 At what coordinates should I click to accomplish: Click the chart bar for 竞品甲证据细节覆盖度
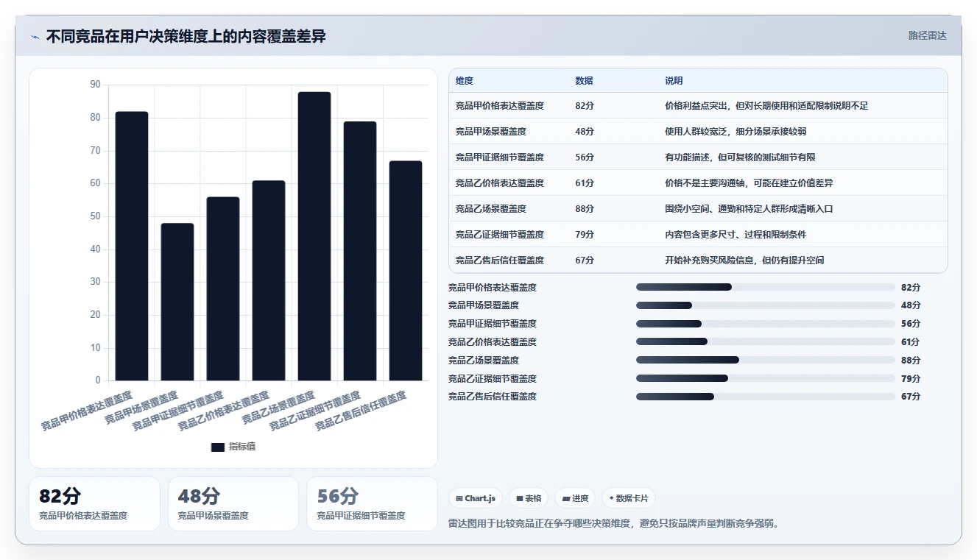223,288
